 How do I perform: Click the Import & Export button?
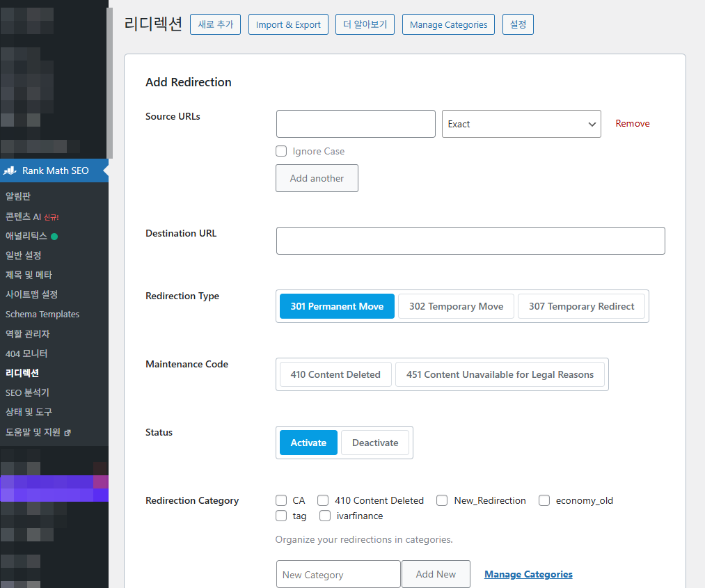288,24
